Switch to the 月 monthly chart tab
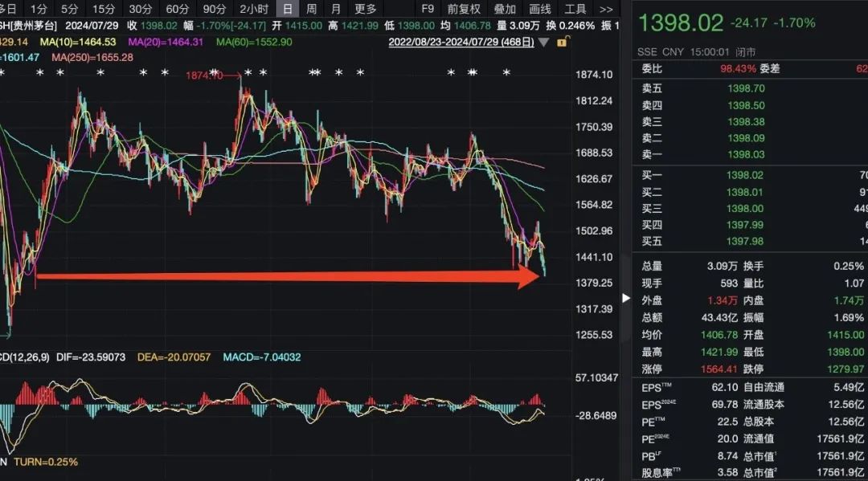The width and height of the screenshot is (868, 481). [x=335, y=9]
